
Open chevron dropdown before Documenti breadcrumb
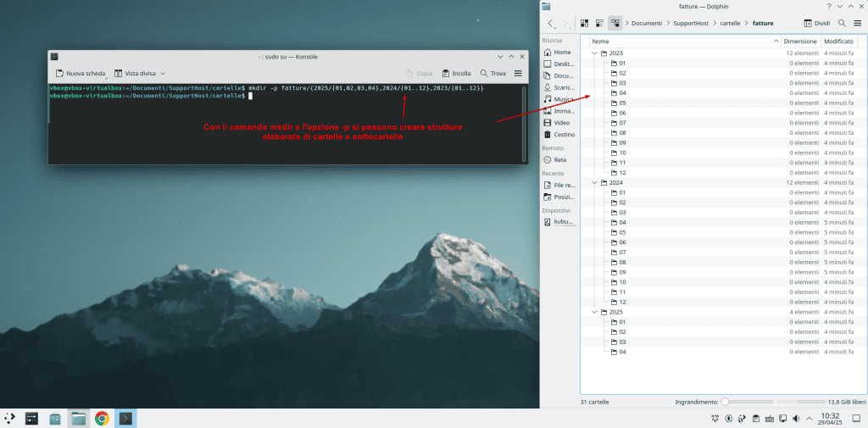(x=627, y=23)
